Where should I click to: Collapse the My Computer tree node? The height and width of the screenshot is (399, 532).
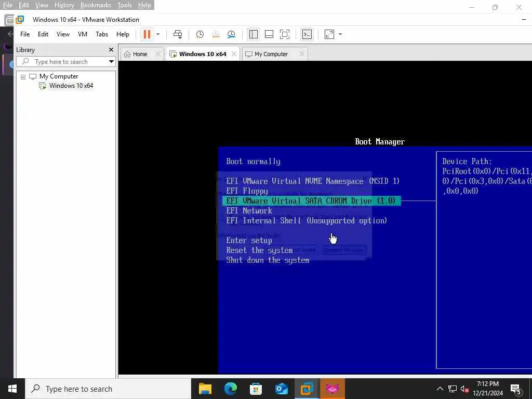coord(23,77)
